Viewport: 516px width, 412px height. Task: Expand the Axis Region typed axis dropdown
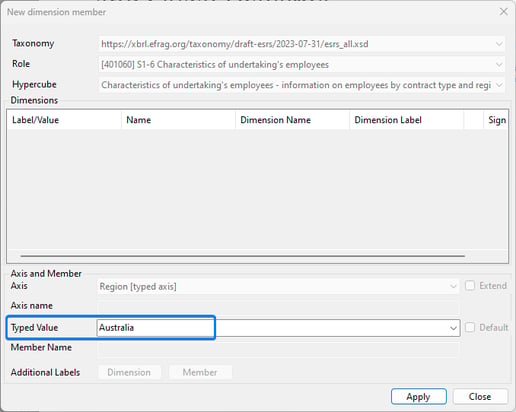453,286
